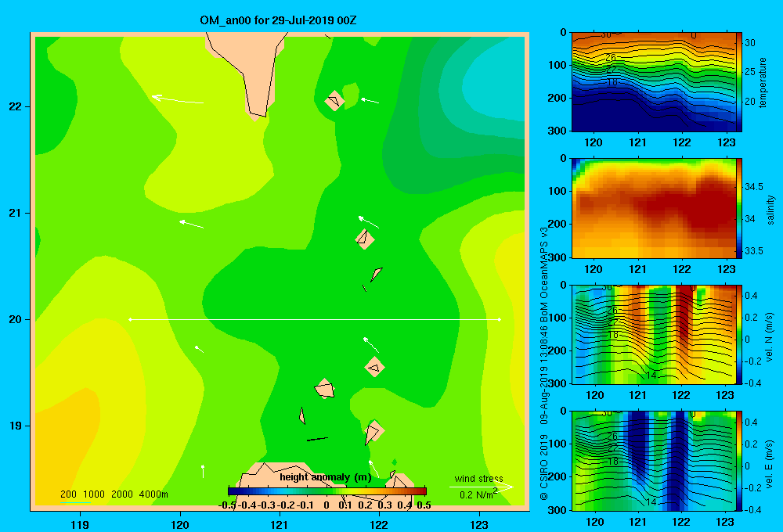This screenshot has height=532, width=783.
Task: Click the main map latitude label 20
Action: [16, 319]
